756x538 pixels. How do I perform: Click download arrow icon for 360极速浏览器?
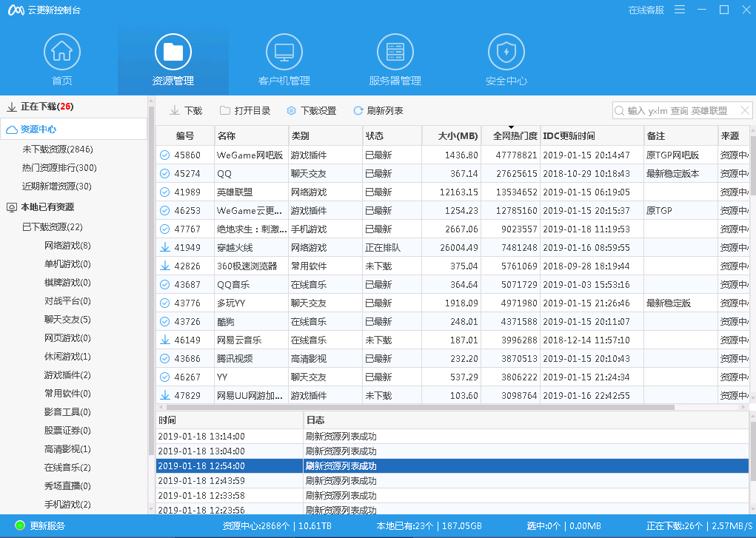[165, 266]
